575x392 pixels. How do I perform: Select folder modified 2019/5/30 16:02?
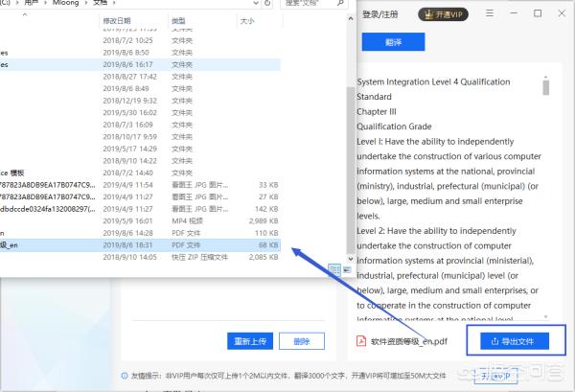point(139,112)
